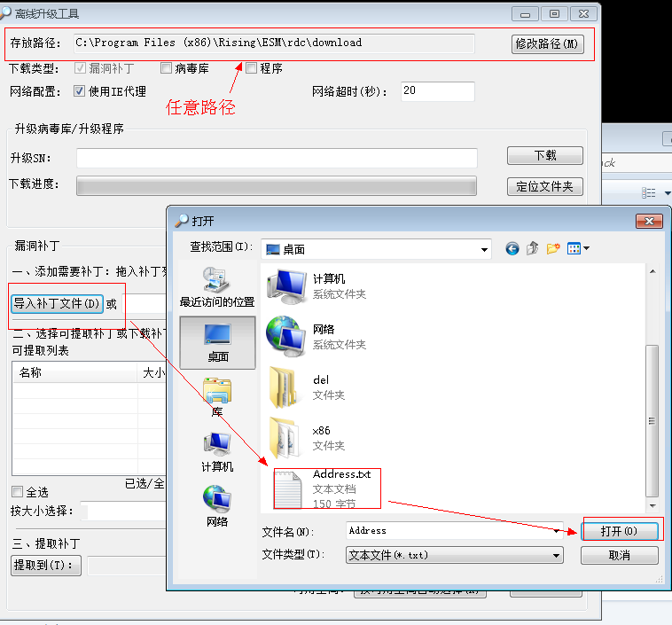Click the 提取到(T) button
The width and height of the screenshot is (672, 625).
point(46,566)
